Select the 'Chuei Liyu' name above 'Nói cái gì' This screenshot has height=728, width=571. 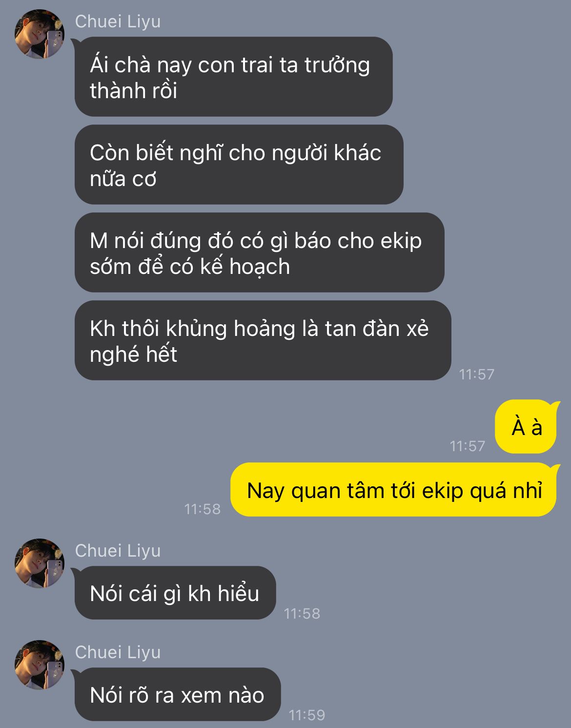pos(118,551)
